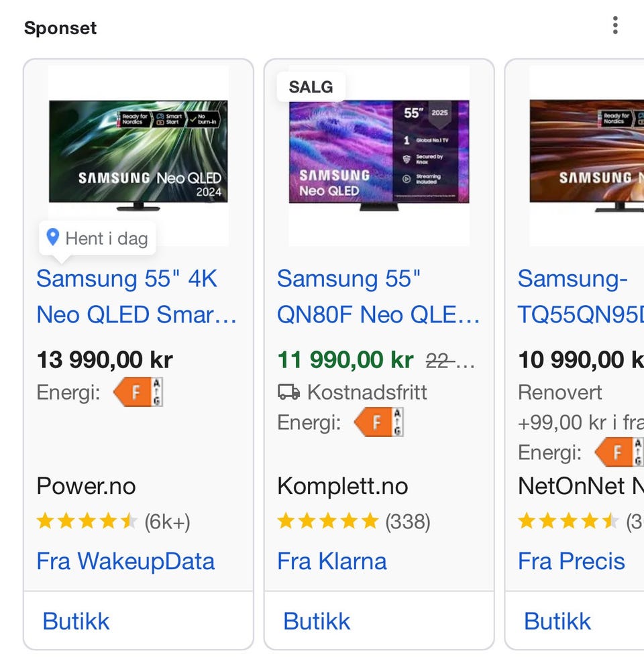Screen dimensions: 644x657
Task: Click the NetOnNet energy class F label
Action: (620, 453)
